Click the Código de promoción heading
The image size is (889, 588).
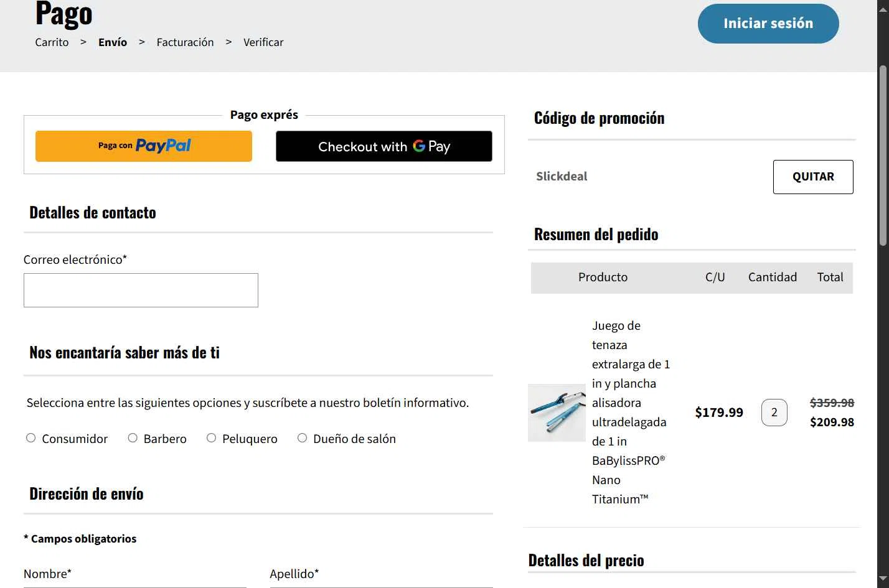pos(599,118)
